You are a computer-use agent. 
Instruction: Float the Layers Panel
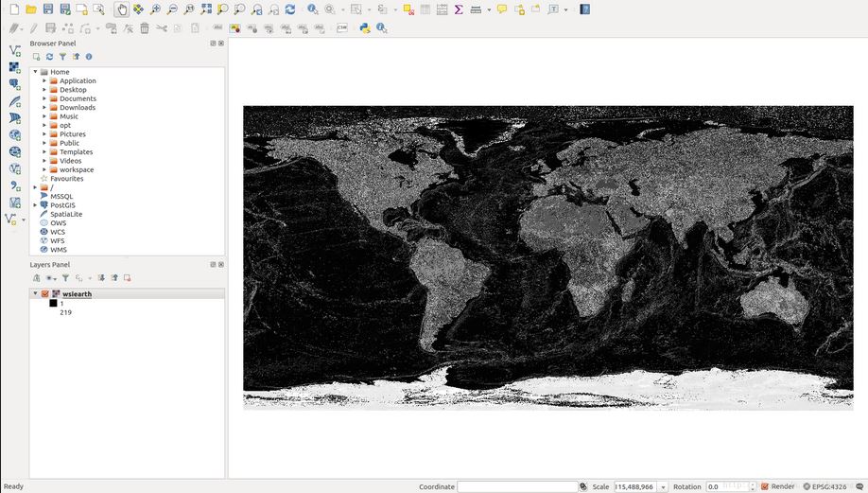pyautogui.click(x=213, y=265)
